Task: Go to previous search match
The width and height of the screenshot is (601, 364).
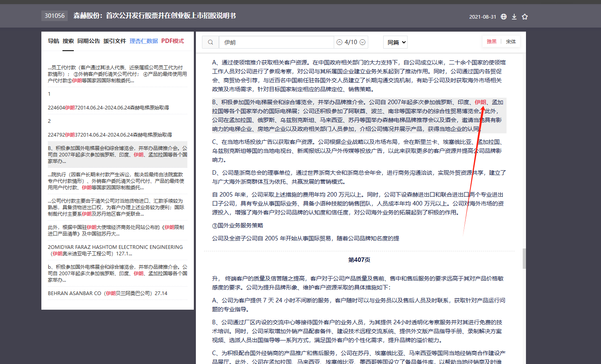Action: tap(339, 42)
